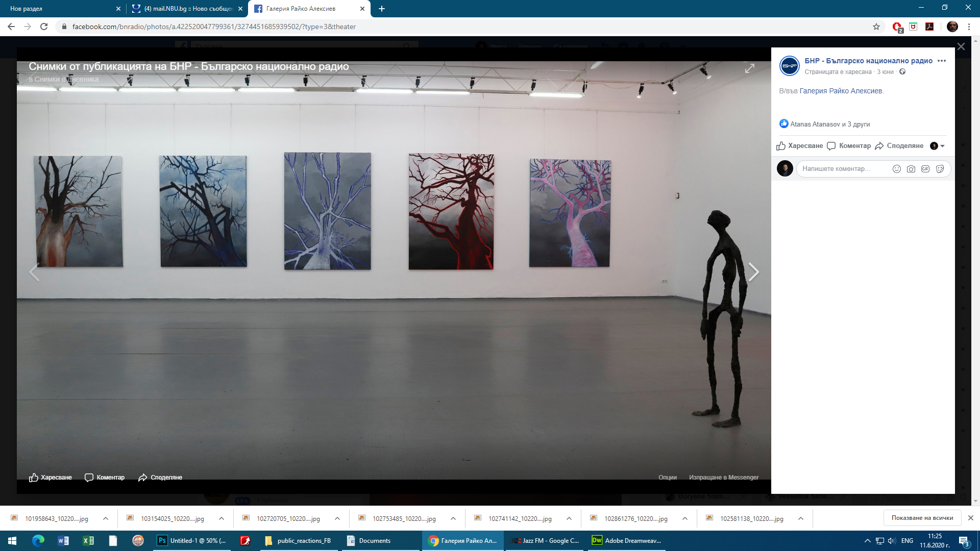
Task: Add sticker to comment
Action: [x=940, y=169]
